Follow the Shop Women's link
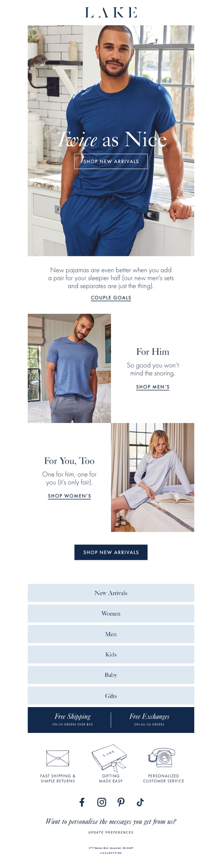 [x=69, y=496]
